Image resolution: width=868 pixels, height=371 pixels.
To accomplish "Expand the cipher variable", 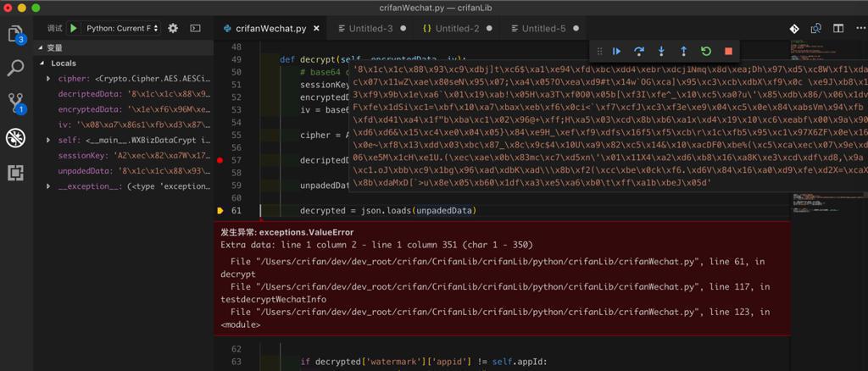I will click(x=48, y=79).
